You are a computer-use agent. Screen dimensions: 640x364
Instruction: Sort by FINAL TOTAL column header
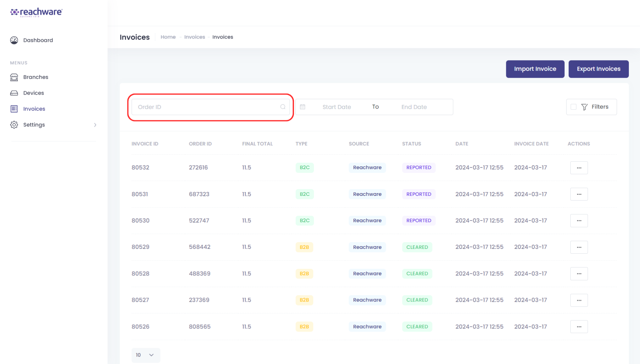click(257, 144)
